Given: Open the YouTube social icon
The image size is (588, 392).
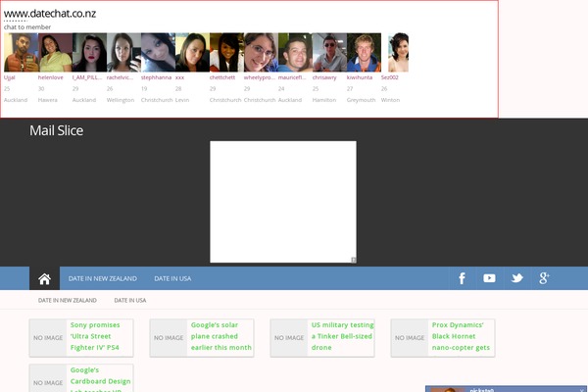Looking at the screenshot, I should tap(489, 278).
